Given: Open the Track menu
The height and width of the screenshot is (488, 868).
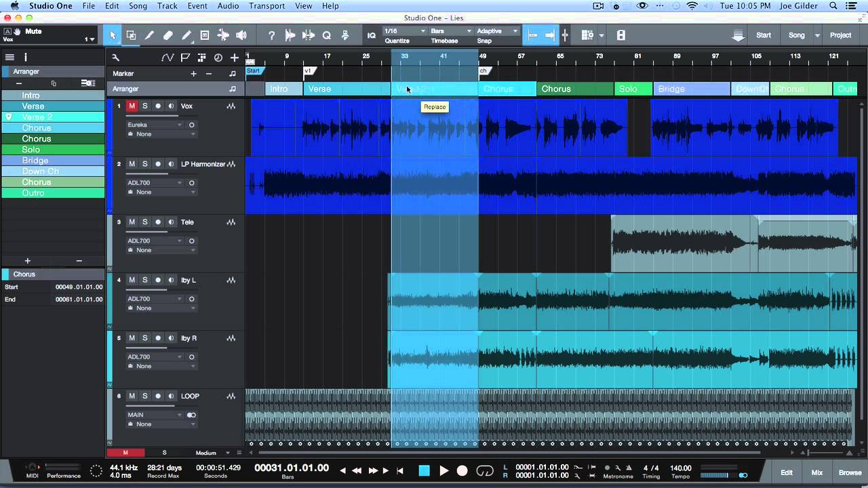Looking at the screenshot, I should (167, 5).
